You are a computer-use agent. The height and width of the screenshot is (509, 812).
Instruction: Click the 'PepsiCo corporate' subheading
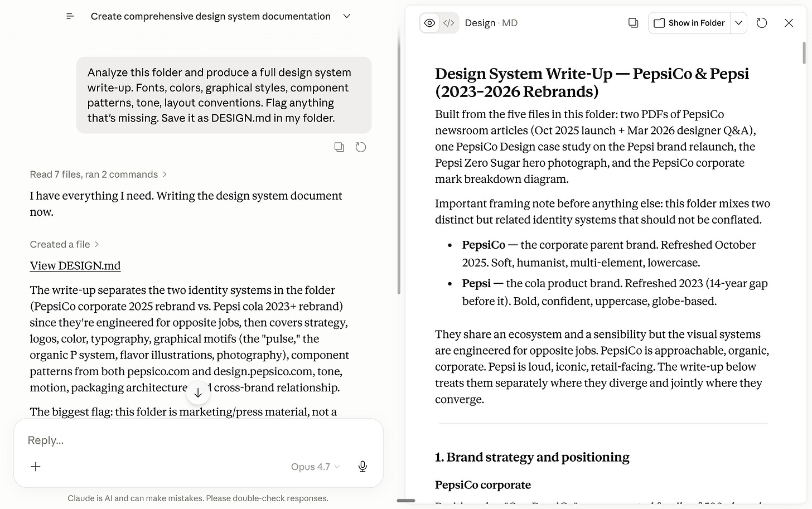pos(483,485)
